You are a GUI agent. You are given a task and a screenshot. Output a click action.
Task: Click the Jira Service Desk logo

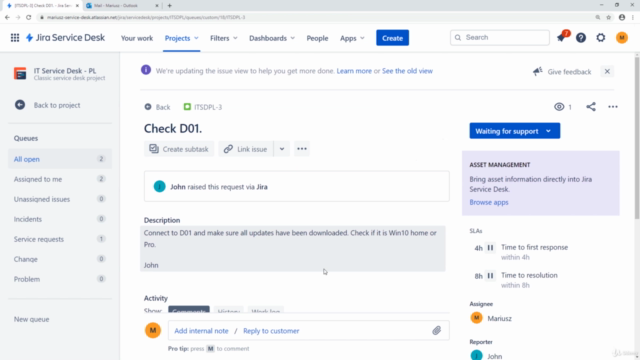(x=65, y=38)
